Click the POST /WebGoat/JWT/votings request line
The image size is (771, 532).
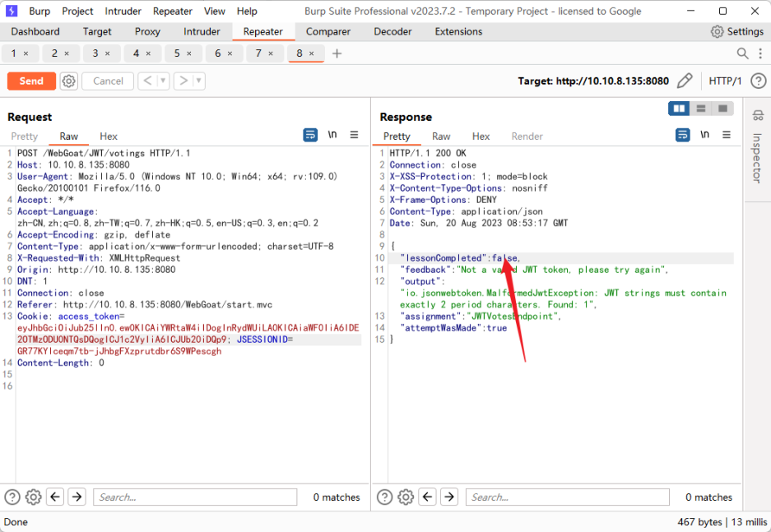coord(104,153)
